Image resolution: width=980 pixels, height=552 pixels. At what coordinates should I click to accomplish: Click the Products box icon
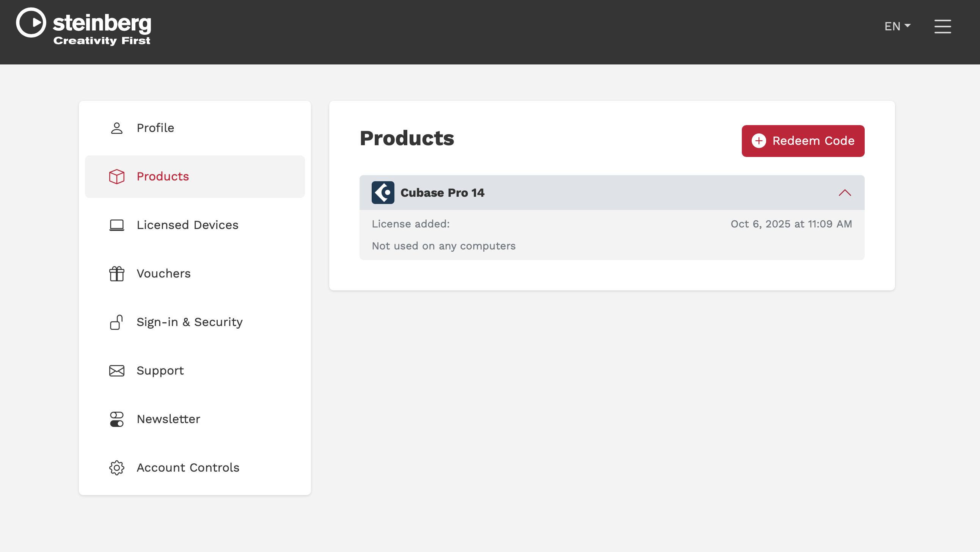pyautogui.click(x=116, y=177)
